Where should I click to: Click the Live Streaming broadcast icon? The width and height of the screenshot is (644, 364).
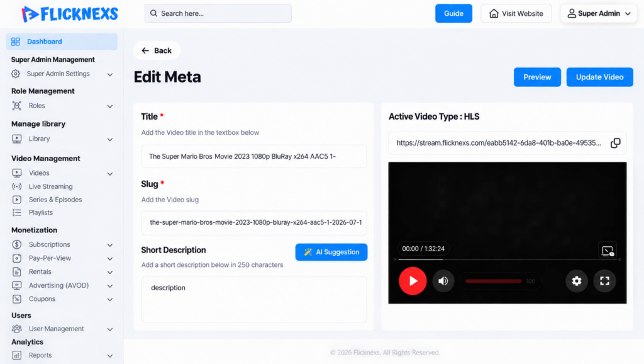tap(16, 186)
